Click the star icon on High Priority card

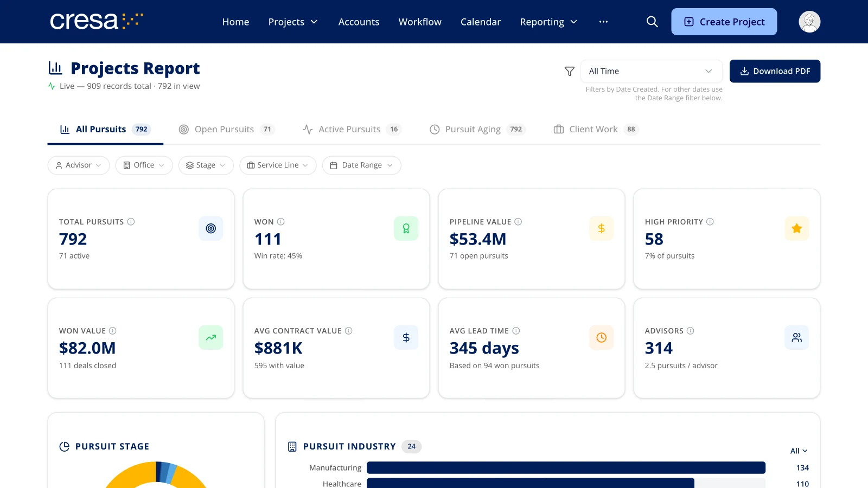pos(797,229)
